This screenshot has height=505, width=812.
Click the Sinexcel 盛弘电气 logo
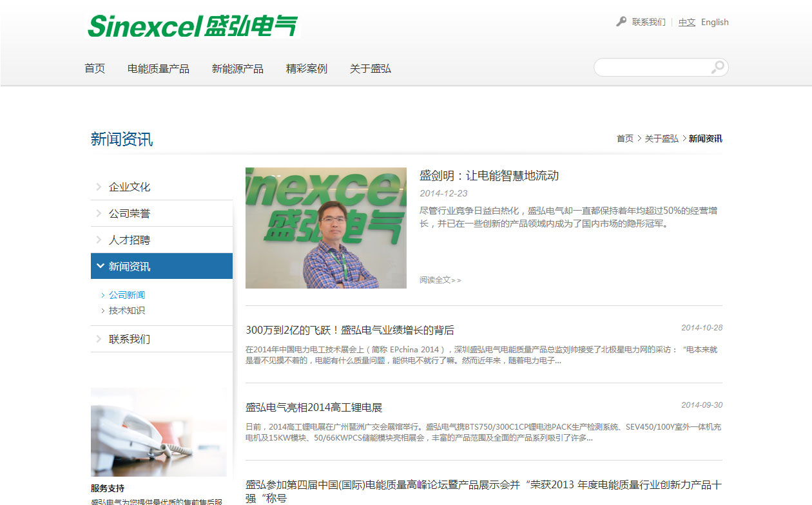(193, 26)
